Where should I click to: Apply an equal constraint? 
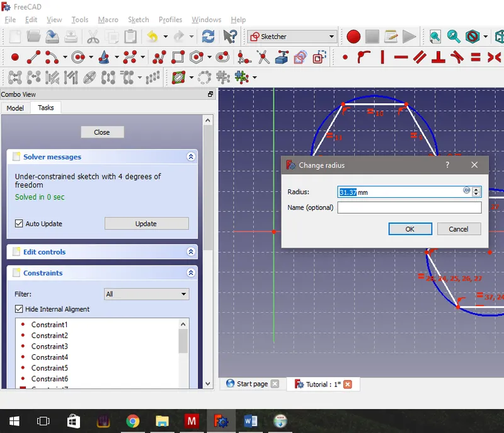pyautogui.click(x=476, y=58)
